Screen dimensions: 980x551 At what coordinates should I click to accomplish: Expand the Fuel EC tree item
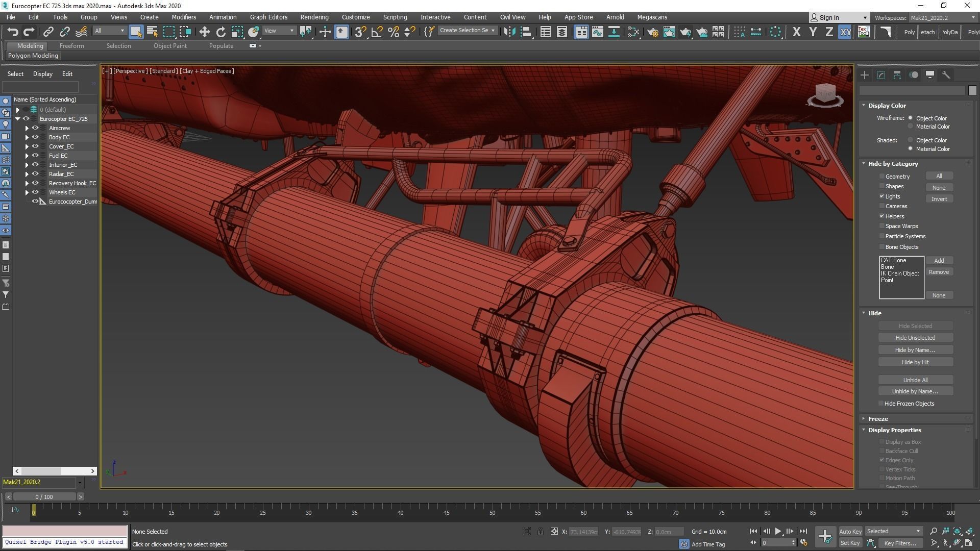27,156
